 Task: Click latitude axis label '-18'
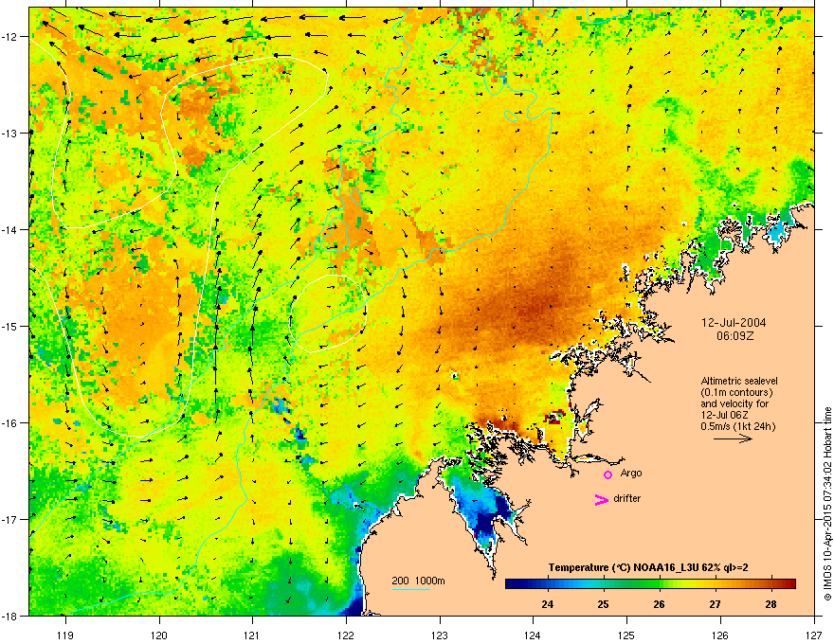[x=10, y=616]
